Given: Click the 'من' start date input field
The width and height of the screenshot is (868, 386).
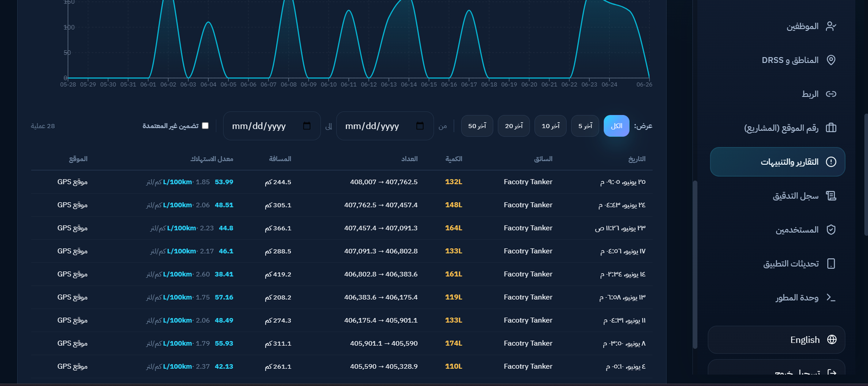Looking at the screenshot, I should click(x=385, y=126).
